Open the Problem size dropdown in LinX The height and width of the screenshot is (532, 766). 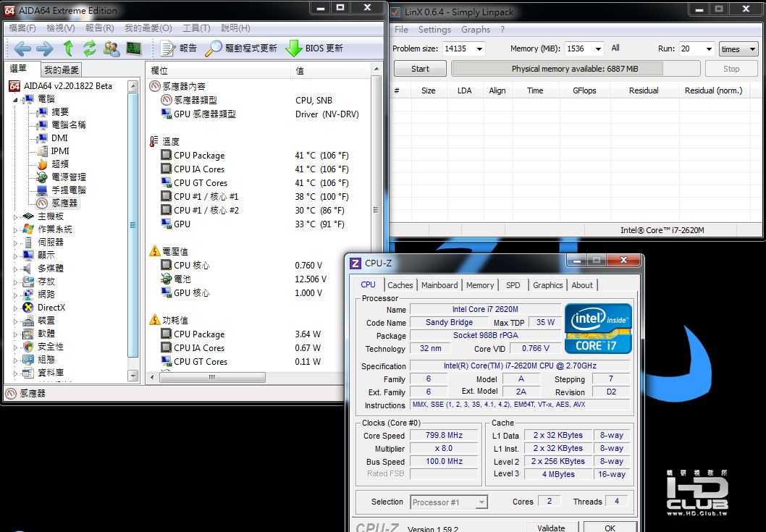[x=480, y=48]
